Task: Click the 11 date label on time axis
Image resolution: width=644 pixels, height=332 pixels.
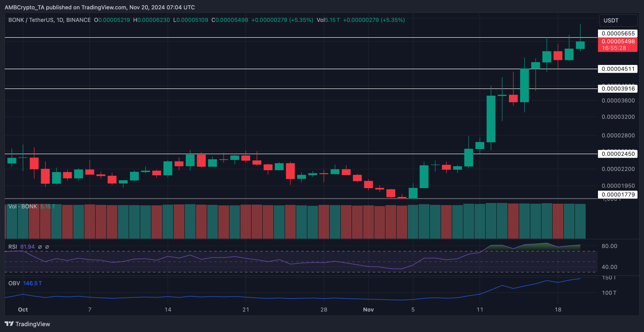Action: coord(480,310)
